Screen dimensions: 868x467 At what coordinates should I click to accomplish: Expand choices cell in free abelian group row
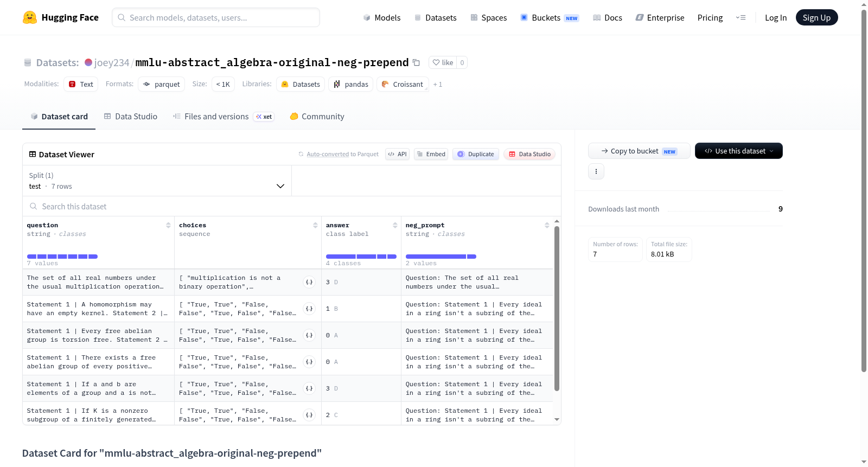[309, 335]
